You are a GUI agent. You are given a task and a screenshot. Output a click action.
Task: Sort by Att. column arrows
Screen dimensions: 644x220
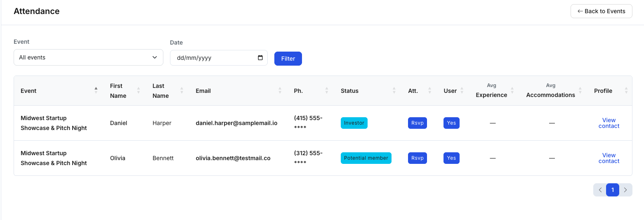point(430,90)
